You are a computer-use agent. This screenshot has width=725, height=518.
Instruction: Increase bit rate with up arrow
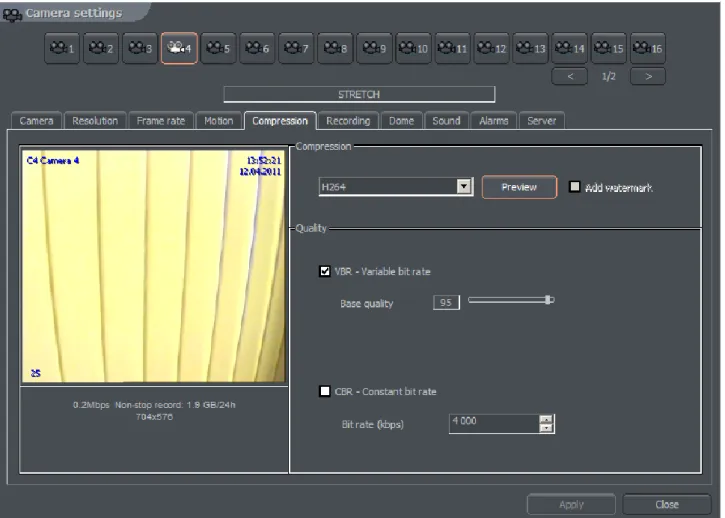(x=546, y=419)
